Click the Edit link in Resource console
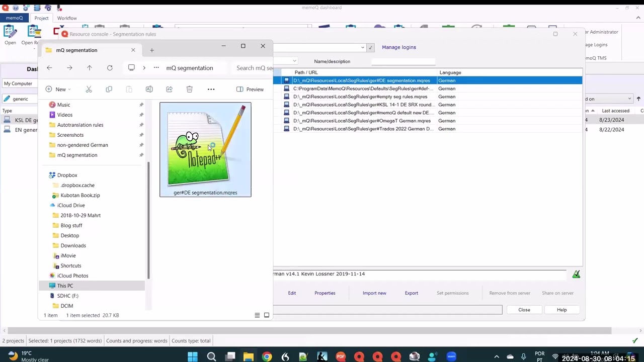The image size is (644, 362). [292, 293]
